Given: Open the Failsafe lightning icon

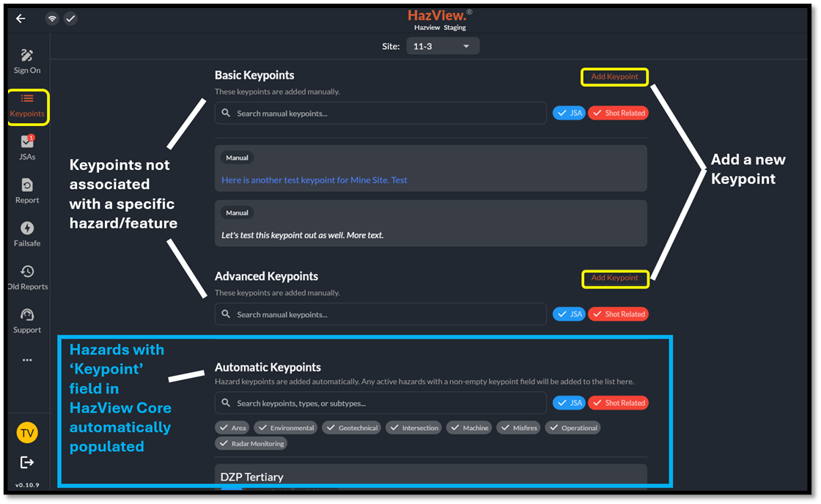Looking at the screenshot, I should click(27, 234).
